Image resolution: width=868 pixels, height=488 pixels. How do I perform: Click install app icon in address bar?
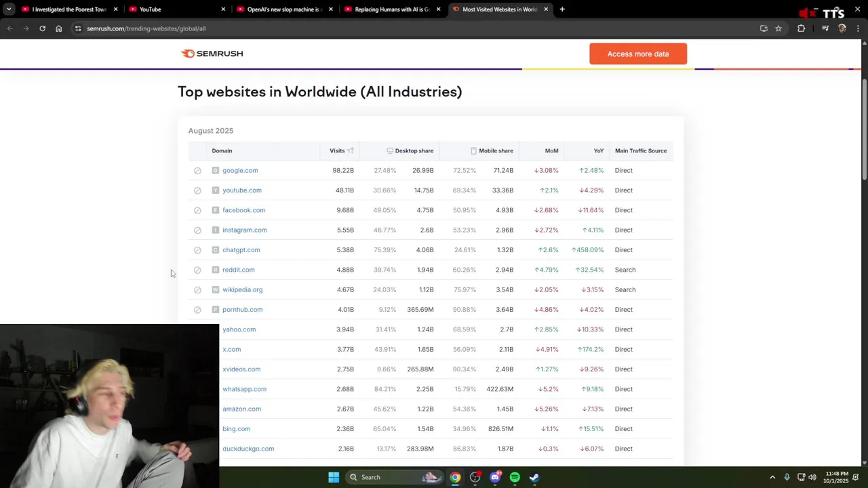(x=764, y=28)
